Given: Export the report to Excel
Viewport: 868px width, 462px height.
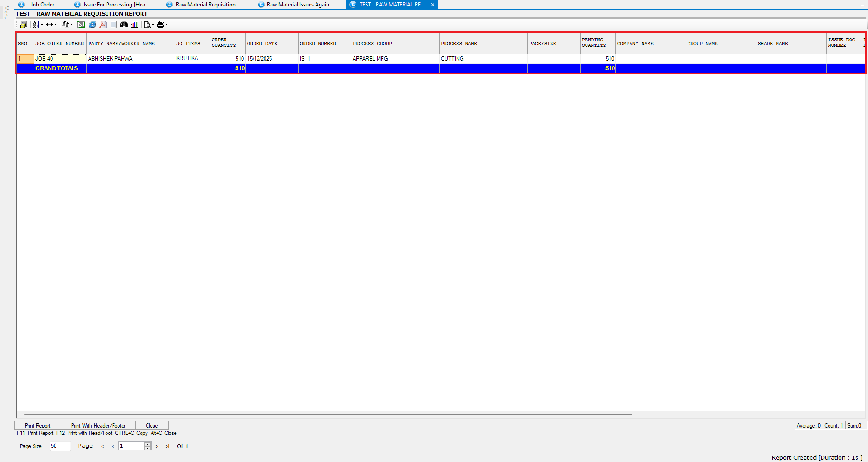Looking at the screenshot, I should 81,24.
